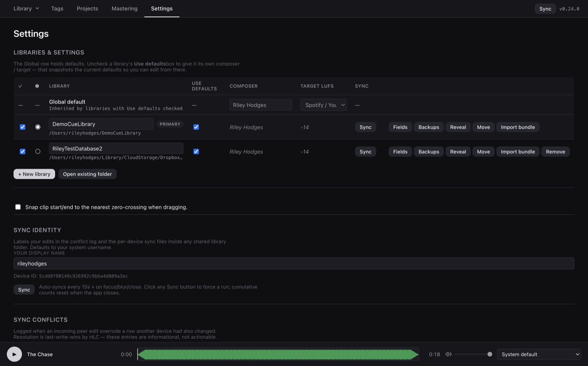Click the COMPOSER column header
588x366 pixels.
coord(244,86)
